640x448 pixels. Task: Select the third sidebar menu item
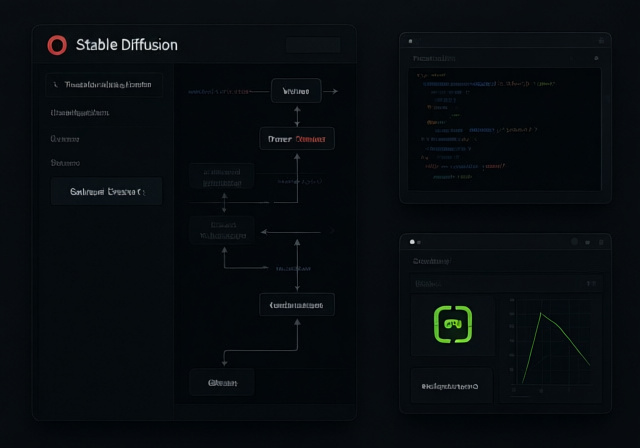(x=65, y=139)
